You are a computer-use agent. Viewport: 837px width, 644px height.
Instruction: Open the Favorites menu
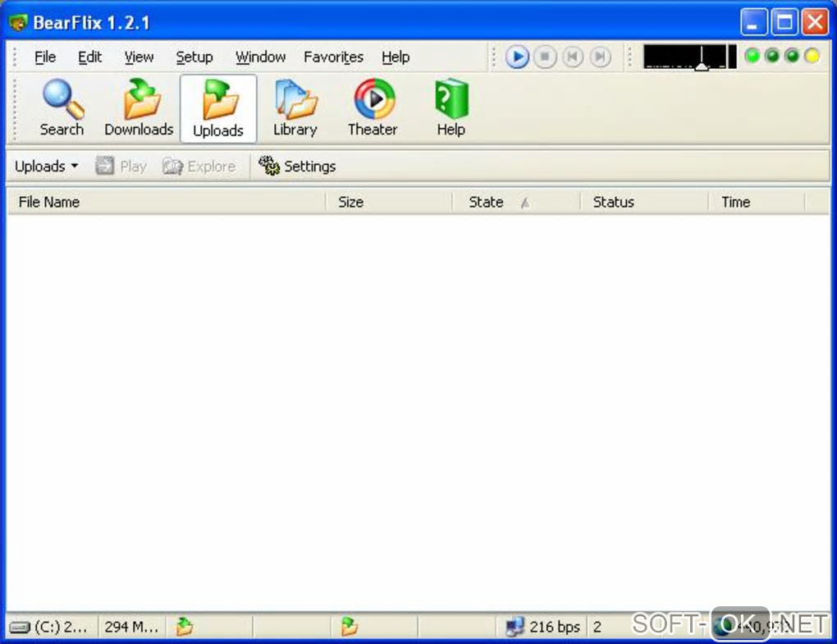point(334,57)
